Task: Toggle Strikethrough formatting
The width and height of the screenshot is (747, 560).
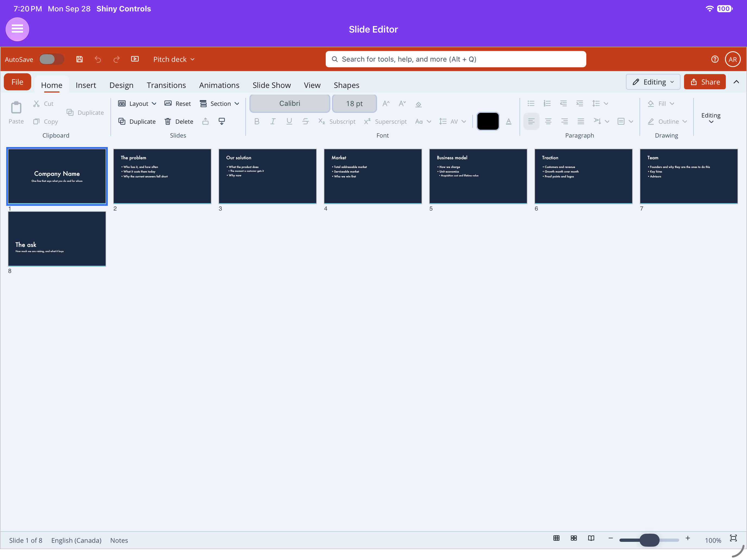Action: [x=305, y=121]
